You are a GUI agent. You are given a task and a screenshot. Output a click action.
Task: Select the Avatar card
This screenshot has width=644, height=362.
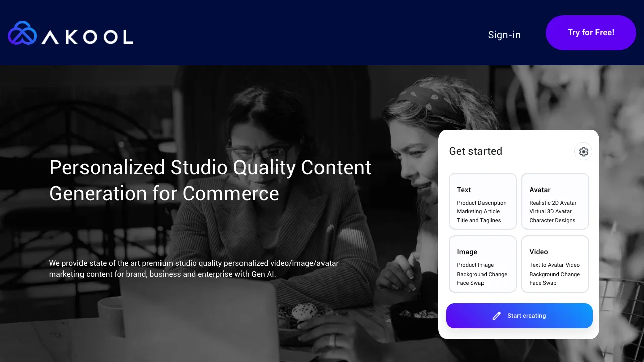(x=555, y=201)
